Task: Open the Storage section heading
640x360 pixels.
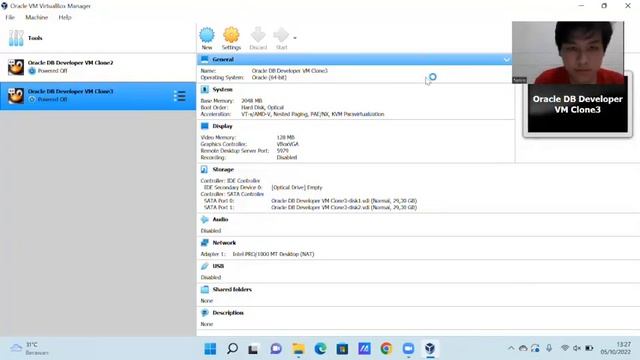Action: pyautogui.click(x=223, y=169)
